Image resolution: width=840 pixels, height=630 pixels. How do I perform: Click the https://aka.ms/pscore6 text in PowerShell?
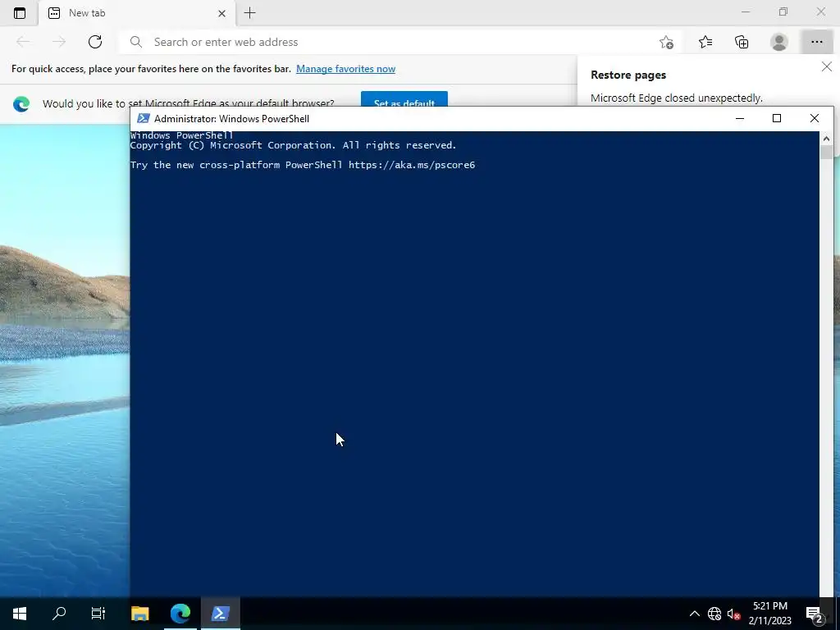(x=412, y=165)
